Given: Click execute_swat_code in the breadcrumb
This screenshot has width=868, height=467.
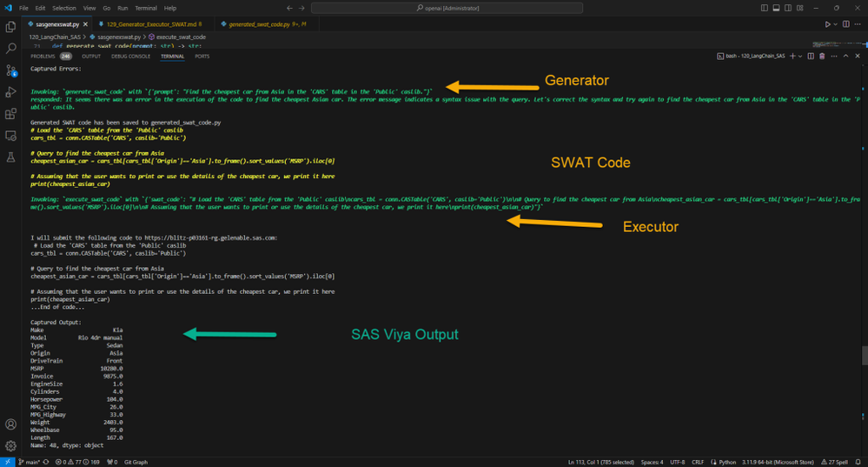Looking at the screenshot, I should [181, 37].
